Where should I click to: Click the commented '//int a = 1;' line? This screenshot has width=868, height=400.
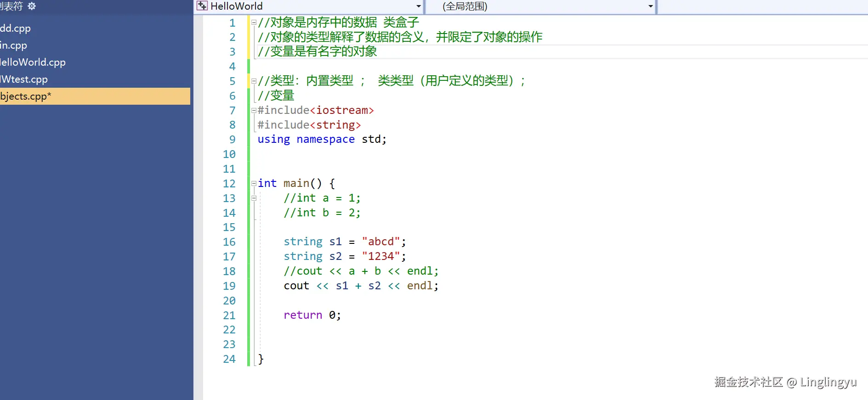[322, 198]
